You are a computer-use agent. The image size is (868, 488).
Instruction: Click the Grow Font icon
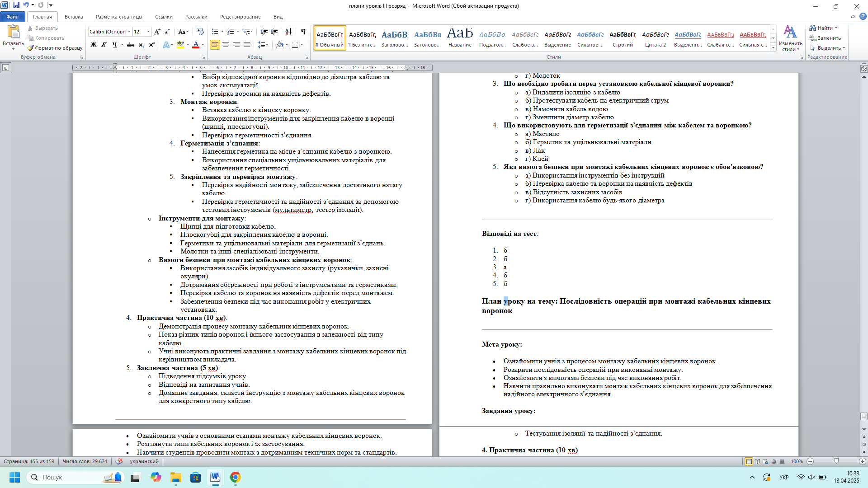click(157, 32)
